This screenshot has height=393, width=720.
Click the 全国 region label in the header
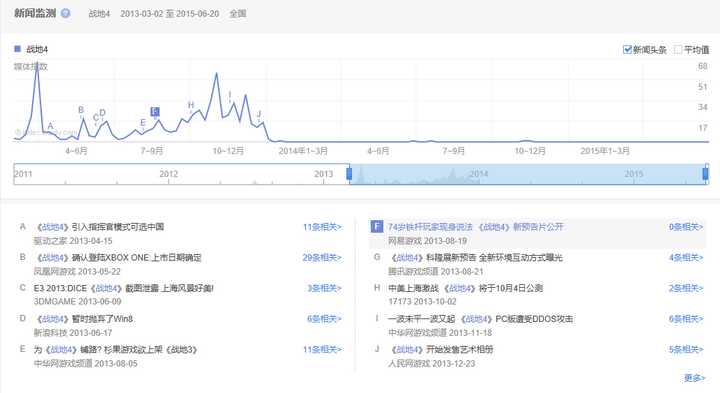coord(238,14)
